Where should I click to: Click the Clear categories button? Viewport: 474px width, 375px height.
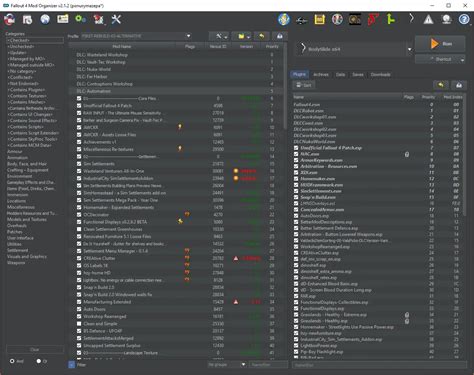point(35,350)
